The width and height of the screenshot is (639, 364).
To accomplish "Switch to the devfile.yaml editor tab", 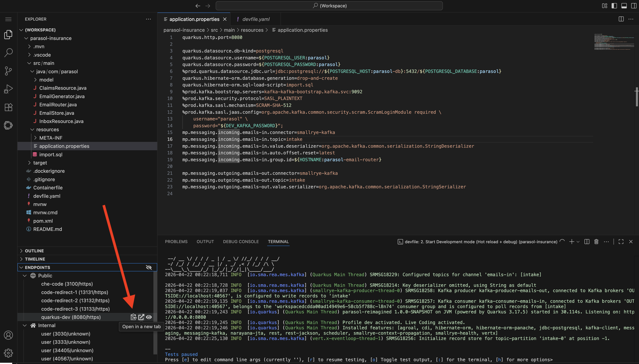I will click(256, 19).
